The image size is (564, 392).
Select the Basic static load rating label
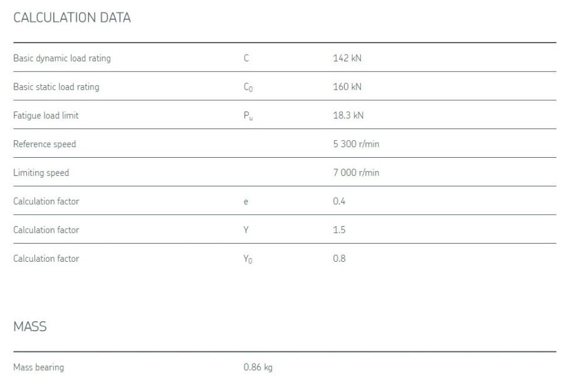coord(56,87)
